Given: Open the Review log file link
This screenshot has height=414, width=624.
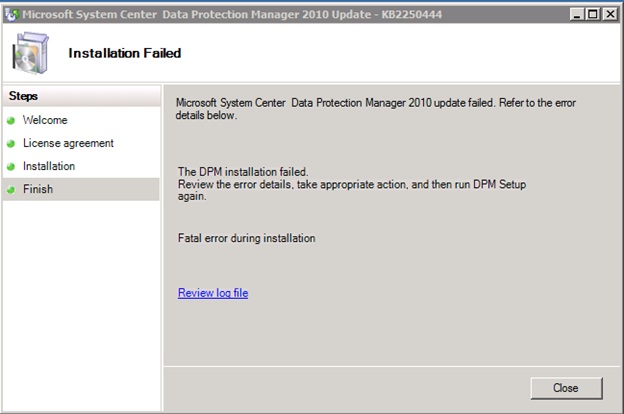Looking at the screenshot, I should click(x=213, y=293).
